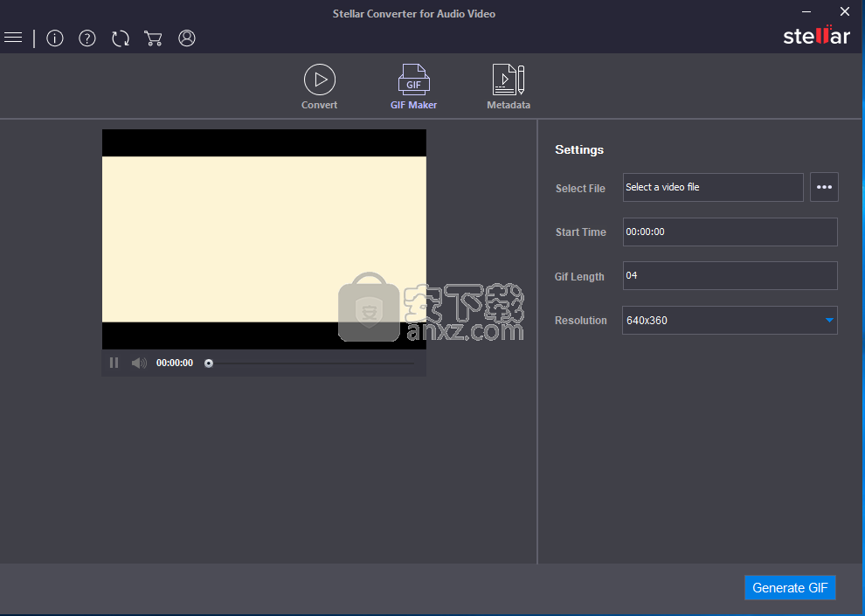Viewport: 865px width, 616px height.
Task: Select the GIF Maker tab
Action: coord(413,87)
